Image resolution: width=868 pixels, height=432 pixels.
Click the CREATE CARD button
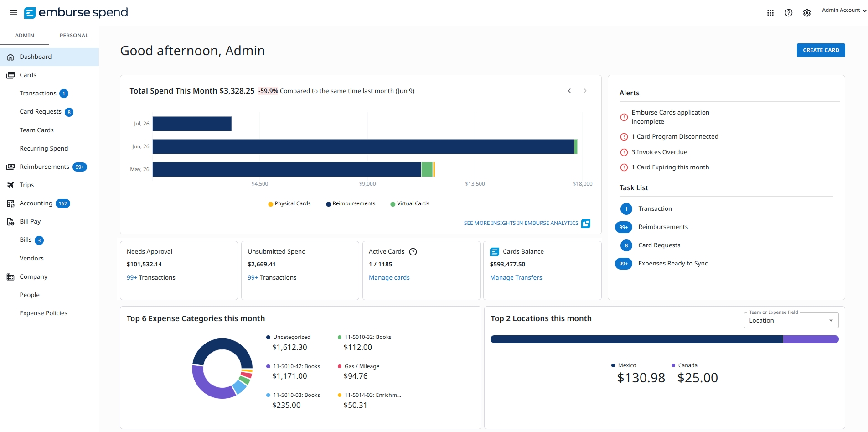click(821, 50)
